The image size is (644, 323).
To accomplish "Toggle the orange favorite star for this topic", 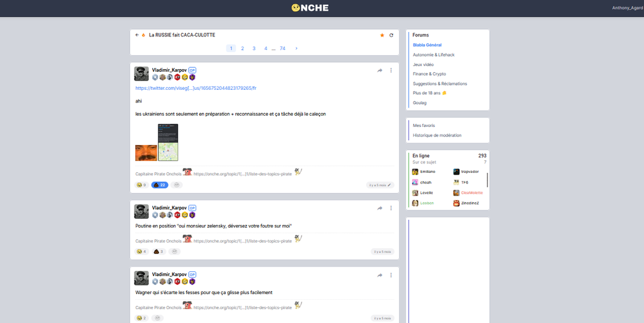I will coord(382,35).
